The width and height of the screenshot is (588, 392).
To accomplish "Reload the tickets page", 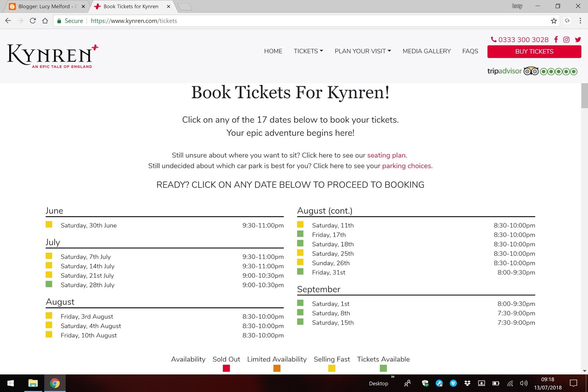I will pyautogui.click(x=33, y=21).
